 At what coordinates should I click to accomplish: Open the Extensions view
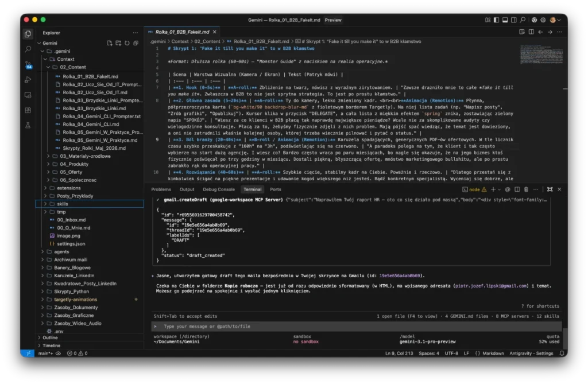pyautogui.click(x=28, y=110)
